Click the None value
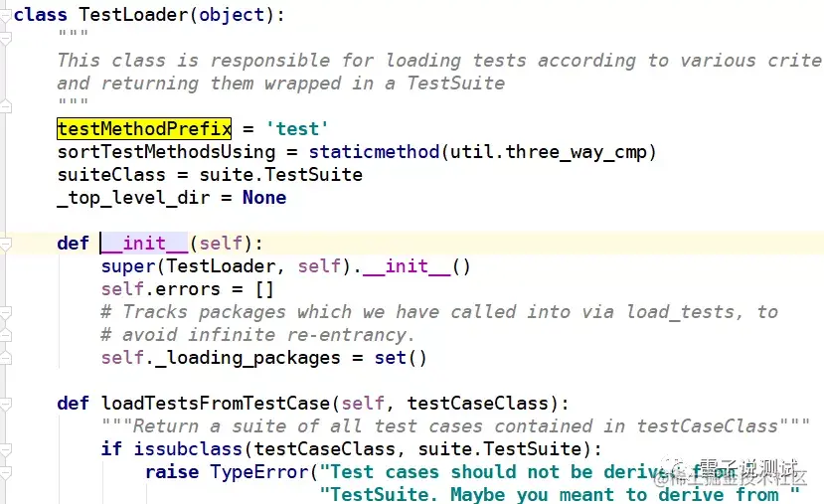 (x=264, y=198)
